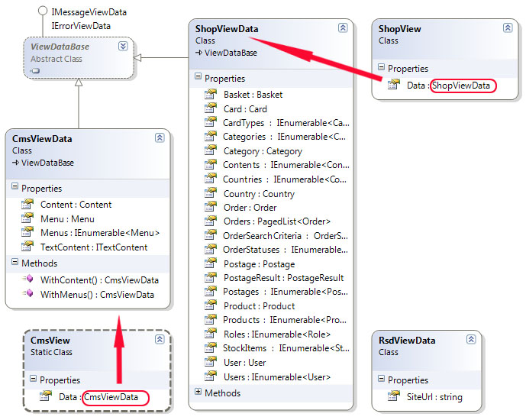Click the PostageResult property icon

[x=210, y=278]
